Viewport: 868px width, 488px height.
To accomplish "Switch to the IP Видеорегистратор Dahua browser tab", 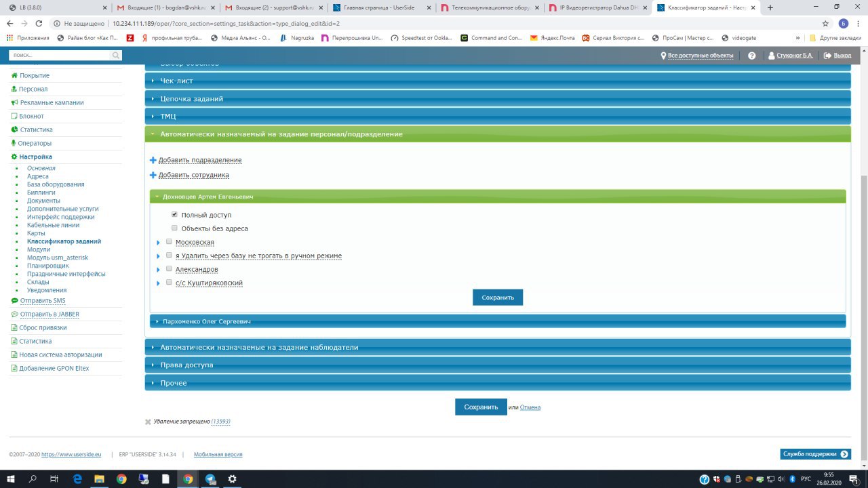I will [597, 7].
